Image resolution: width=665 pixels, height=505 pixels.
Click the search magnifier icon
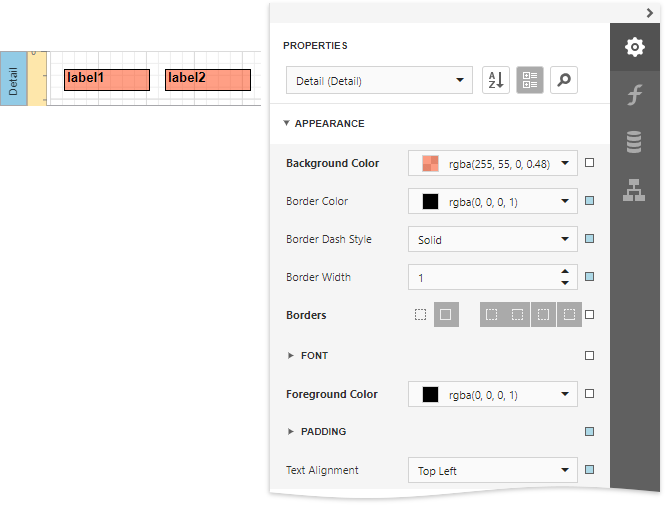(x=564, y=81)
